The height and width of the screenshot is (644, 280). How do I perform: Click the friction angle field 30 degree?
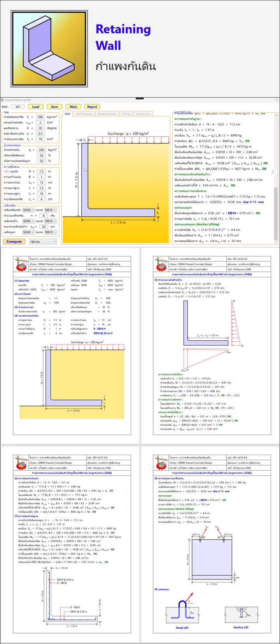[40, 128]
